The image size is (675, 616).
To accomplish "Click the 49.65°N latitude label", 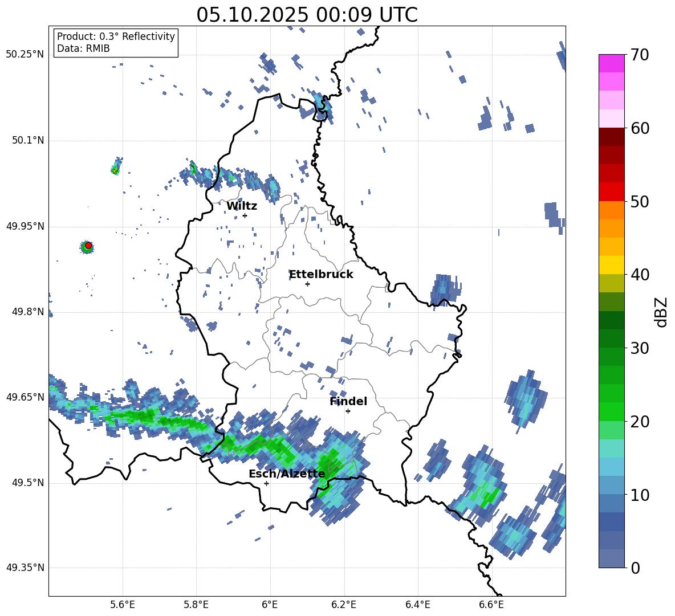I will [x=25, y=397].
